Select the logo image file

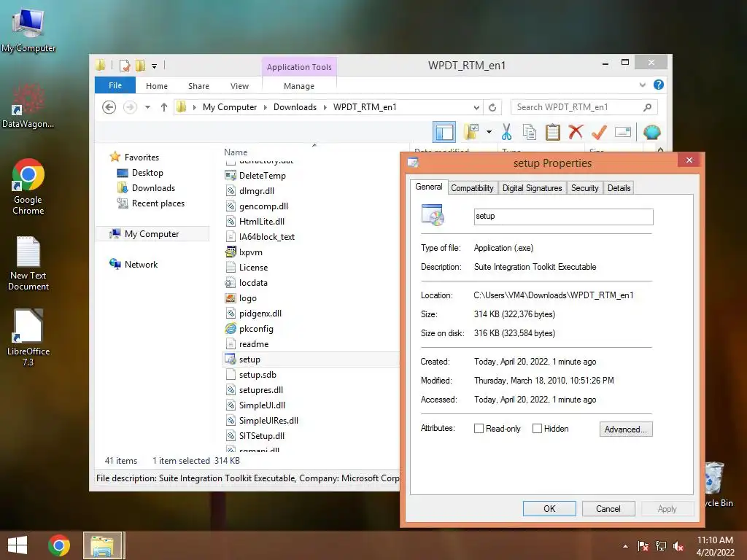tap(248, 298)
